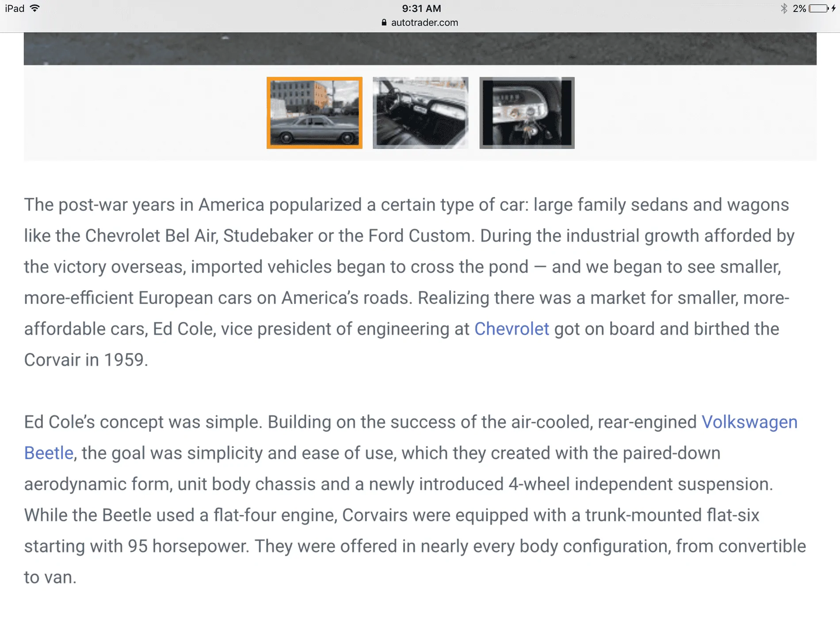
Task: Click the post-war years paragraph
Action: tap(409, 283)
